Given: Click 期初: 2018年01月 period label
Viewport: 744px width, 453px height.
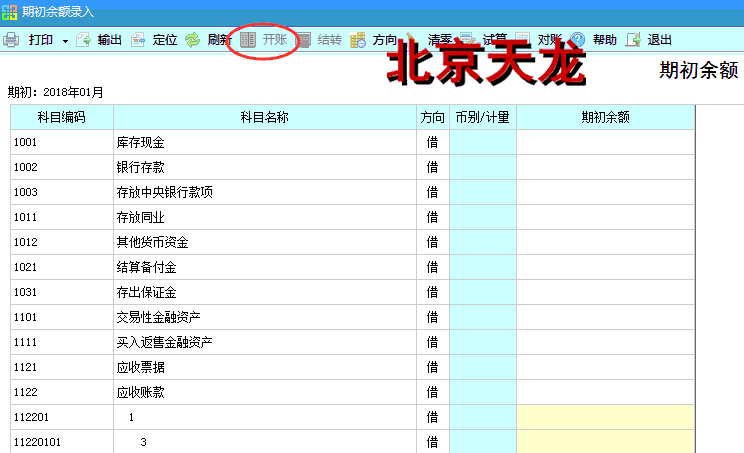Looking at the screenshot, I should [56, 92].
